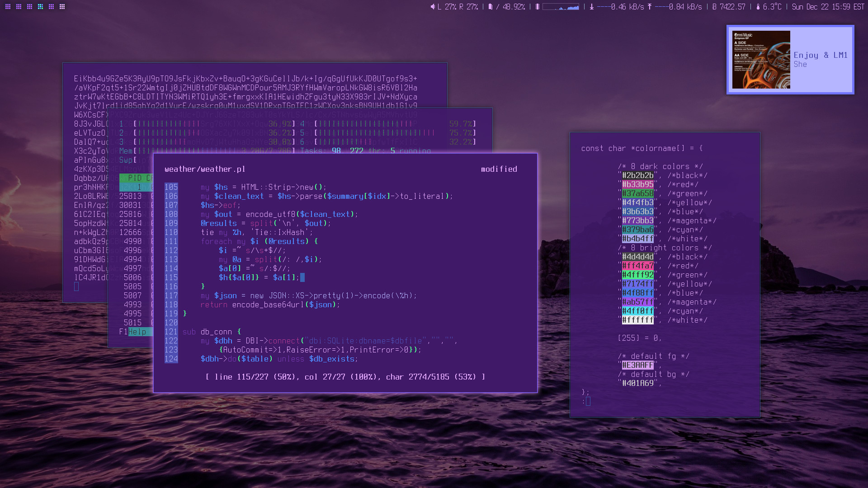Click the CPU chip icon beside graph

[x=538, y=7]
